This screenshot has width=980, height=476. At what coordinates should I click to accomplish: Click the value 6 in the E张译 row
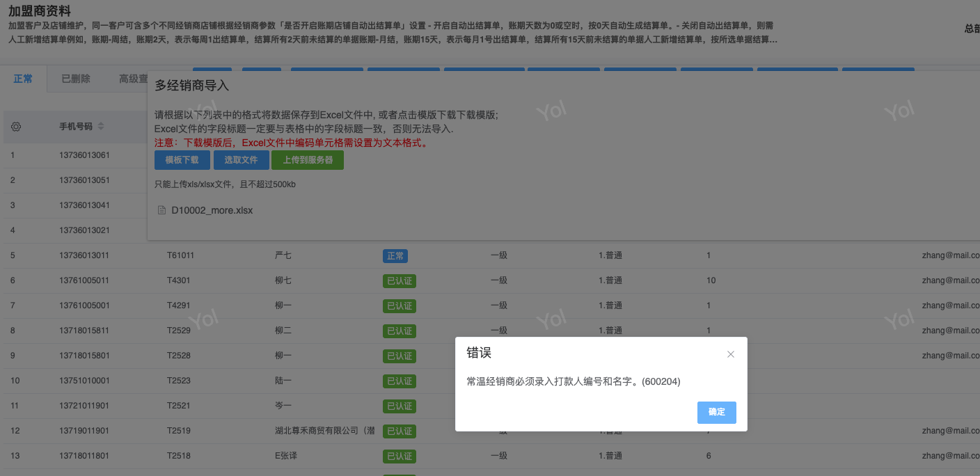pyautogui.click(x=709, y=456)
